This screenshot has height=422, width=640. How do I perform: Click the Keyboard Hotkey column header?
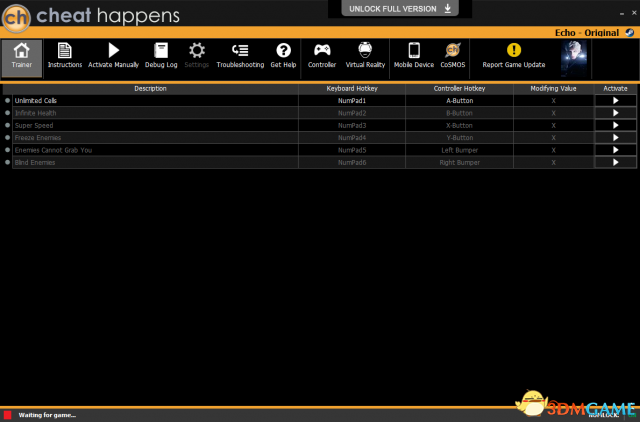[x=352, y=89]
